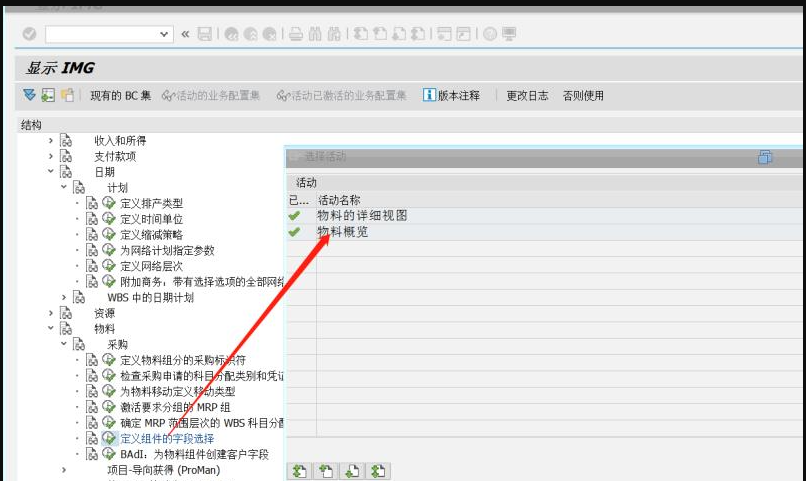This screenshot has height=481, width=806.
Task: Click the Find binoculars icon
Action: click(315, 34)
